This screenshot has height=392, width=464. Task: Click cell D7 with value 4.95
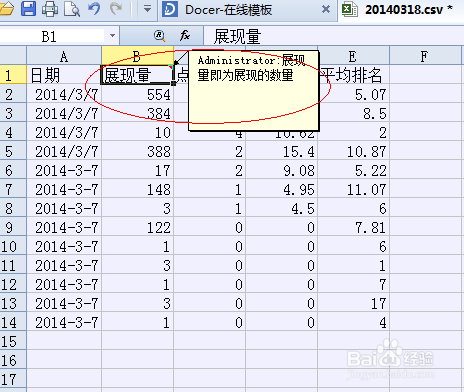coord(282,188)
